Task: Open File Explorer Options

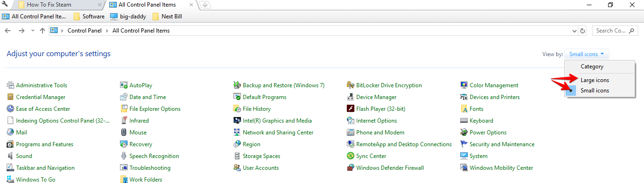Action: pyautogui.click(x=155, y=109)
